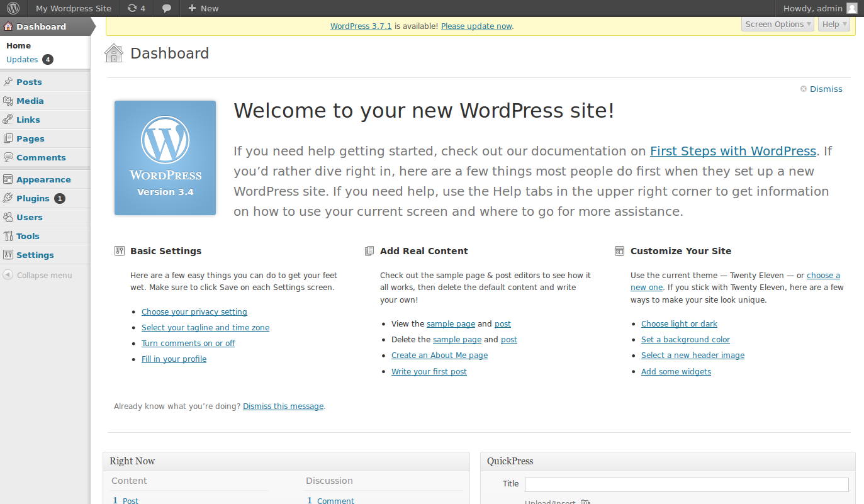Click the Posts pushpin icon in sidebar
Screen dimensions: 864x504
pos(8,82)
